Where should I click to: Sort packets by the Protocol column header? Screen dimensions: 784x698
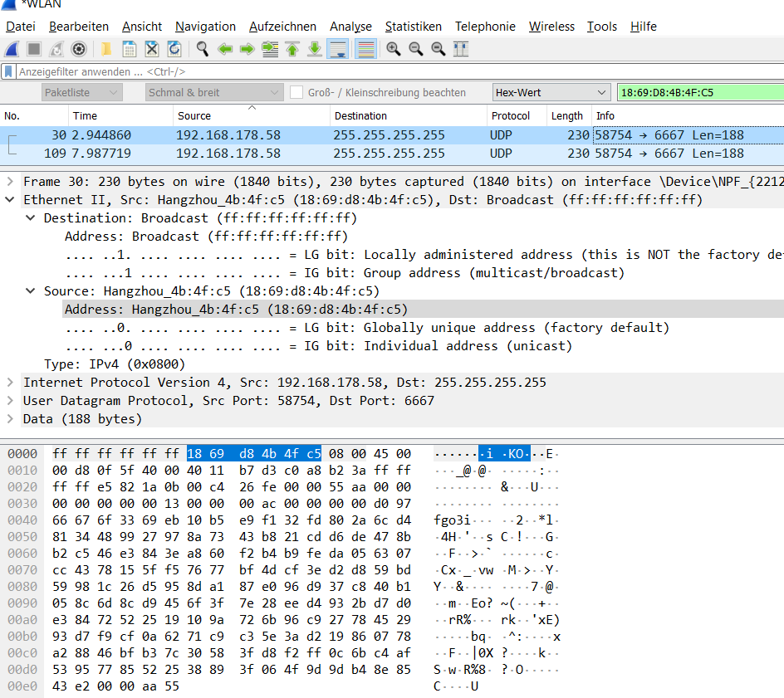pyautogui.click(x=510, y=115)
